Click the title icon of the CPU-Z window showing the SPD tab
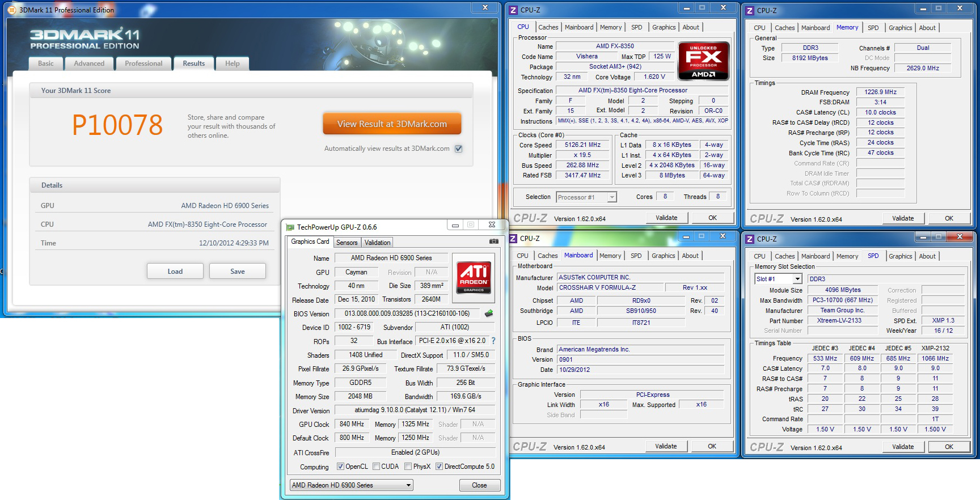980x500 pixels. point(750,239)
